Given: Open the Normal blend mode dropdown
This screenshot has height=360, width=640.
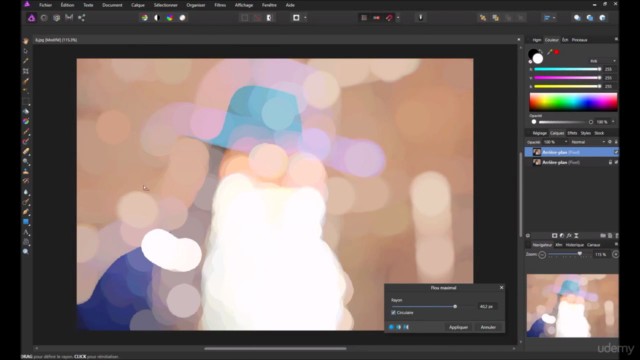Looking at the screenshot, I should [x=587, y=142].
